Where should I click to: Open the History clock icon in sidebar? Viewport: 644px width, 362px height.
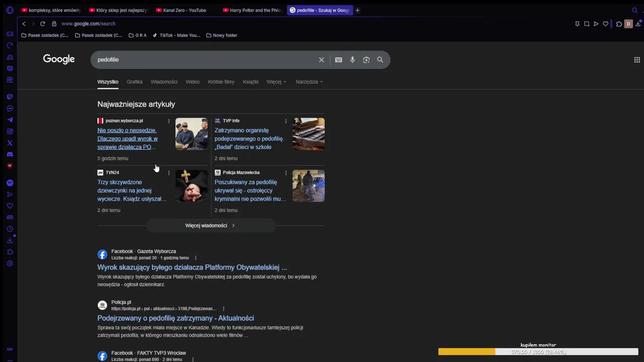pos(10,229)
